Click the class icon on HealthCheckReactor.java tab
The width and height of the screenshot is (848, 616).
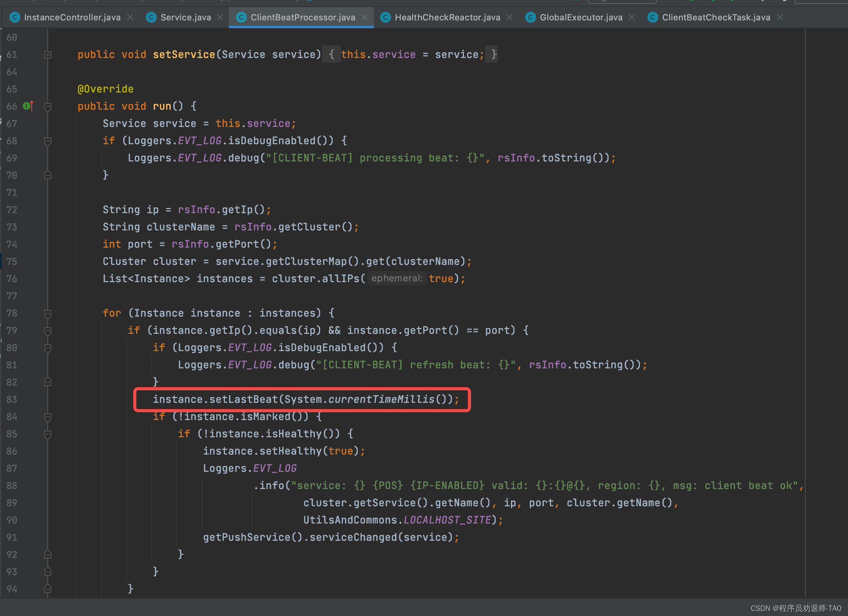386,17
